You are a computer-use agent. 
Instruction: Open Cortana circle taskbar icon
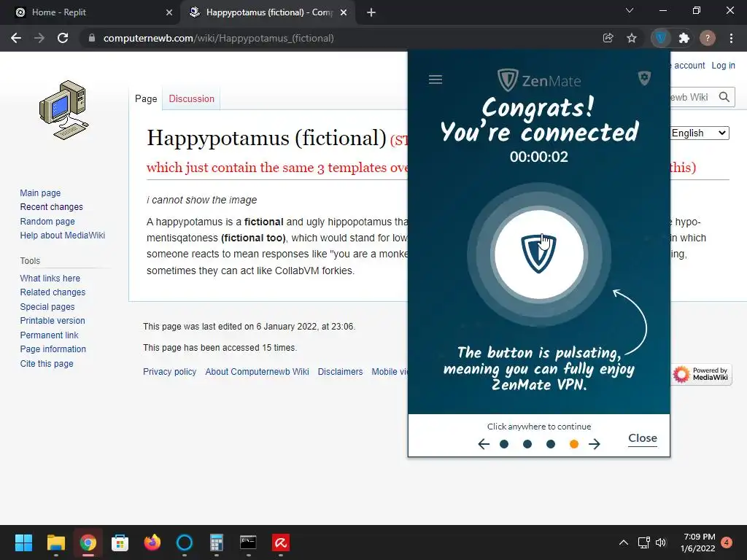pos(185,542)
